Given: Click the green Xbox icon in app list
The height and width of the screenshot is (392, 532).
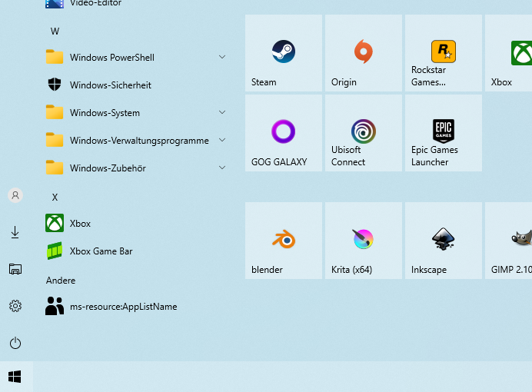Looking at the screenshot, I should tap(55, 223).
